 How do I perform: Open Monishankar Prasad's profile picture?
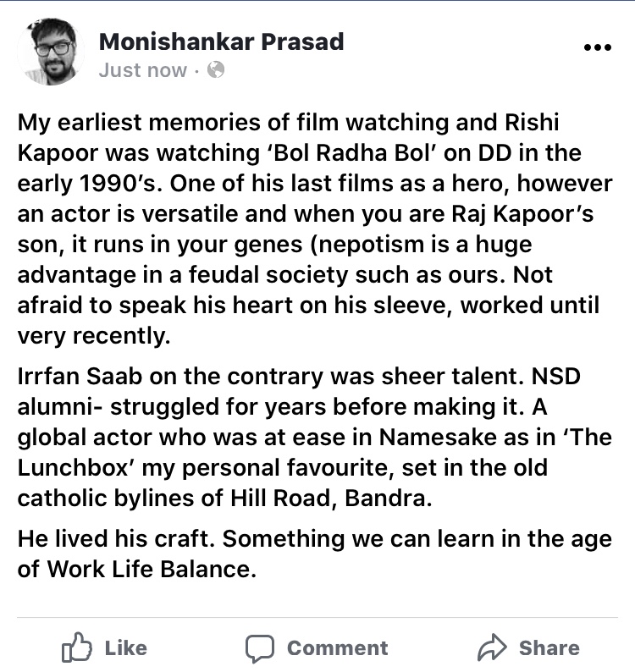pos(49,52)
